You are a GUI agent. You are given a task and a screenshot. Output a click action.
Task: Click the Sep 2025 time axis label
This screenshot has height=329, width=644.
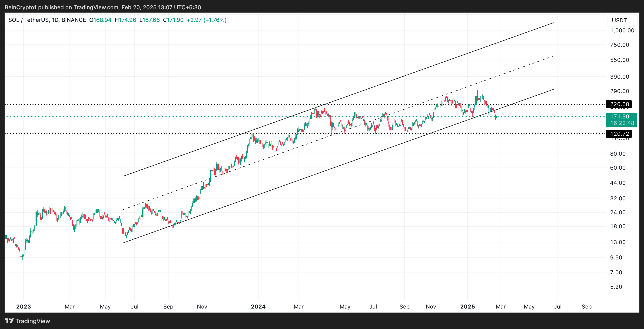587,306
